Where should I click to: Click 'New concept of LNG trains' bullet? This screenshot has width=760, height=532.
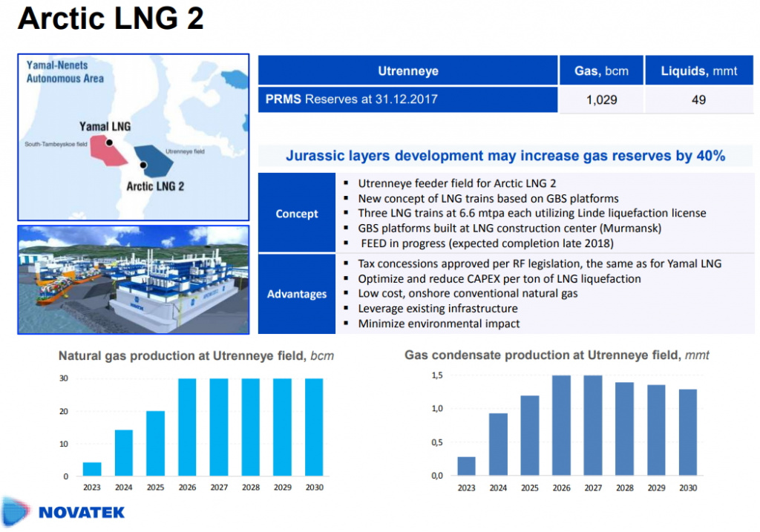(x=488, y=198)
